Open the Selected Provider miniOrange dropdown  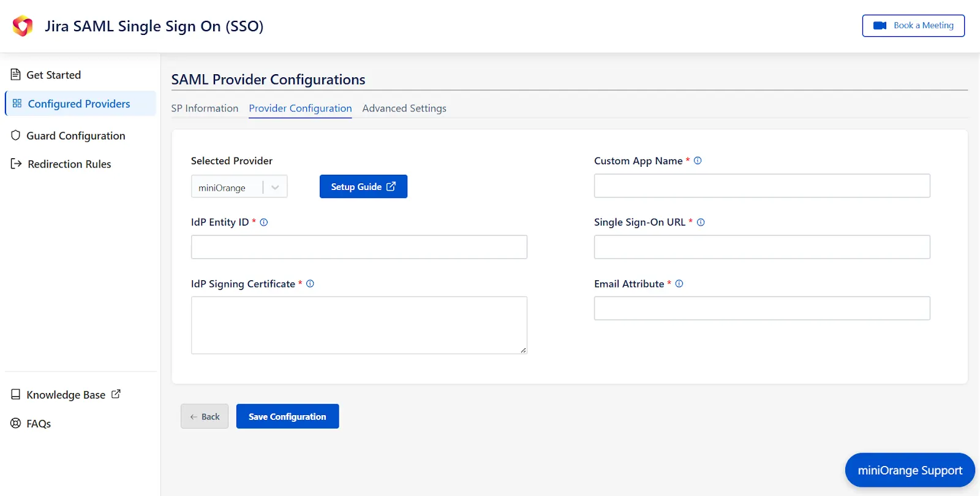point(239,187)
